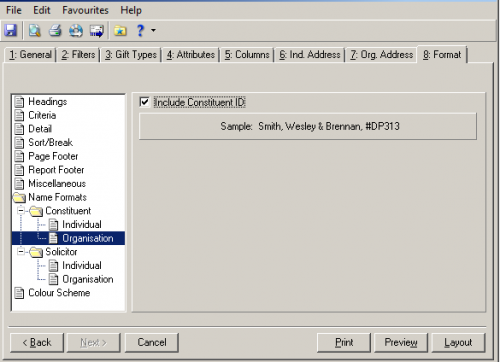
Task: Select Individual under Constituent
Action: tap(82, 224)
